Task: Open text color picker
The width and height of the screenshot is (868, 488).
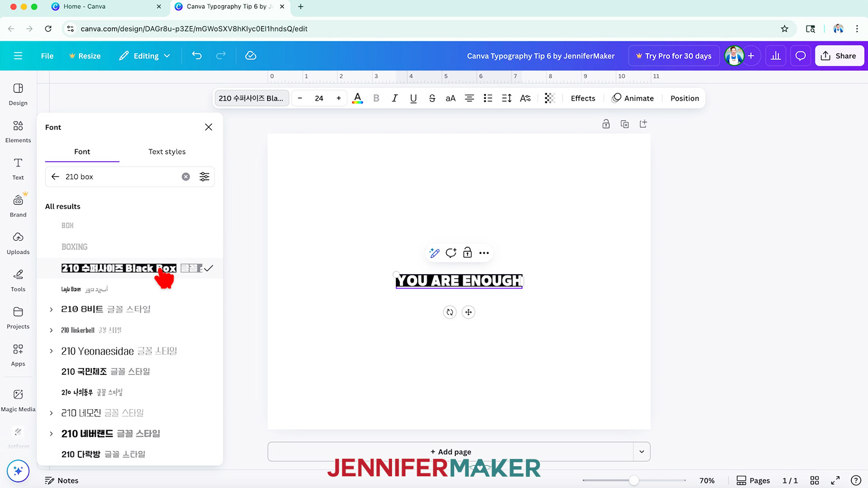Action: tap(357, 98)
